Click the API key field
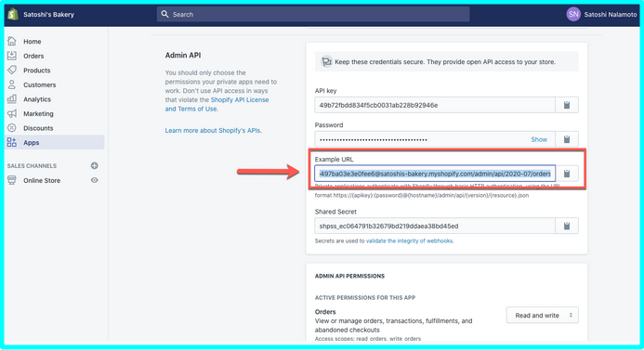 (x=435, y=105)
